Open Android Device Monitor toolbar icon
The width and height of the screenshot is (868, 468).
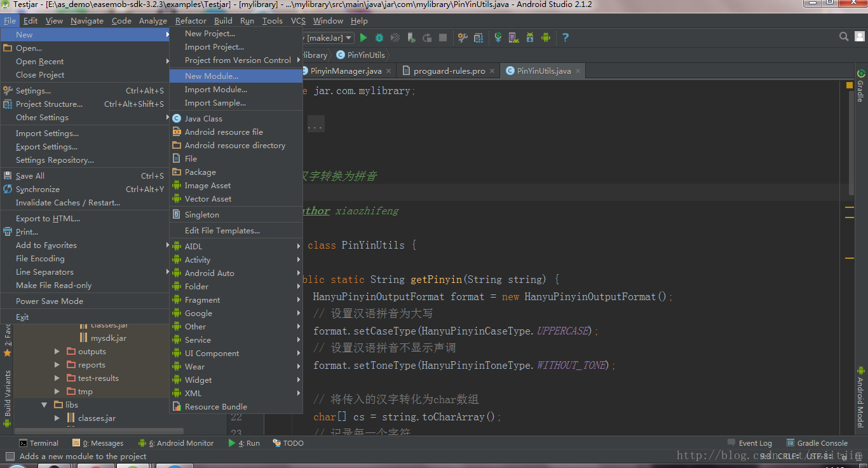(545, 38)
